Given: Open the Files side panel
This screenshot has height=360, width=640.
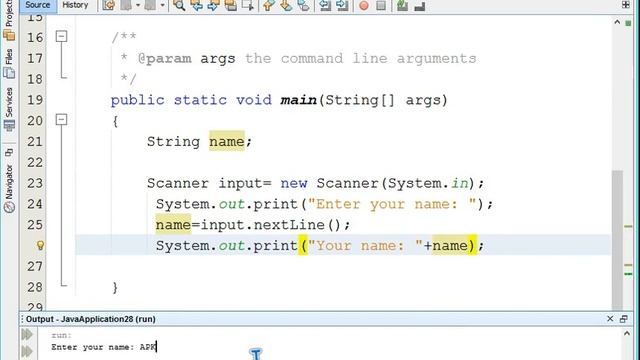Looking at the screenshot, I should pyautogui.click(x=9, y=64).
